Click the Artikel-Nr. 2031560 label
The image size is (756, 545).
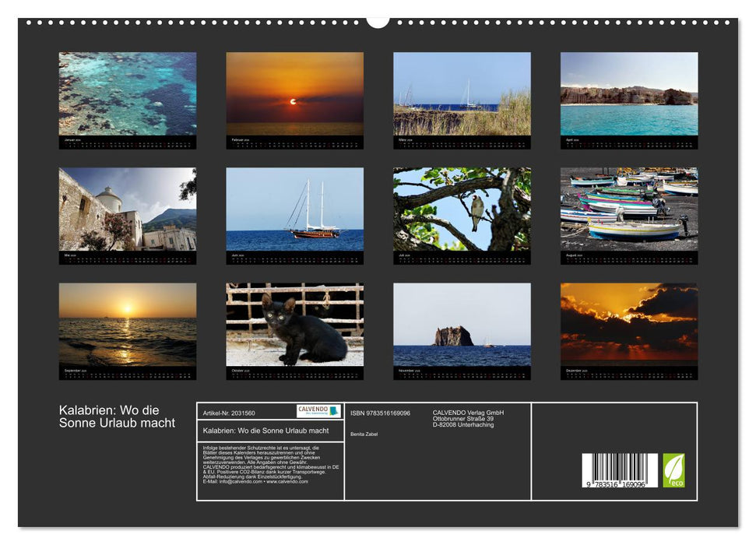click(228, 412)
